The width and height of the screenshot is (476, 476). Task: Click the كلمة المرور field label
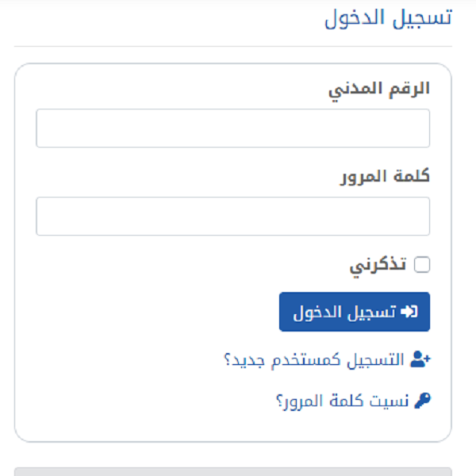[385, 176]
